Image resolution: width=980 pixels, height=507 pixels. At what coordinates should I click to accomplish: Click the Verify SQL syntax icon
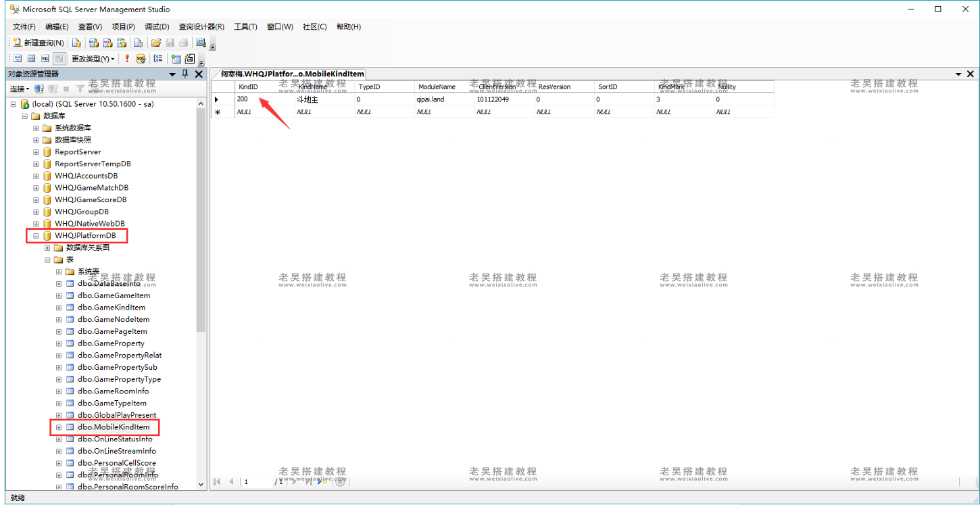141,59
